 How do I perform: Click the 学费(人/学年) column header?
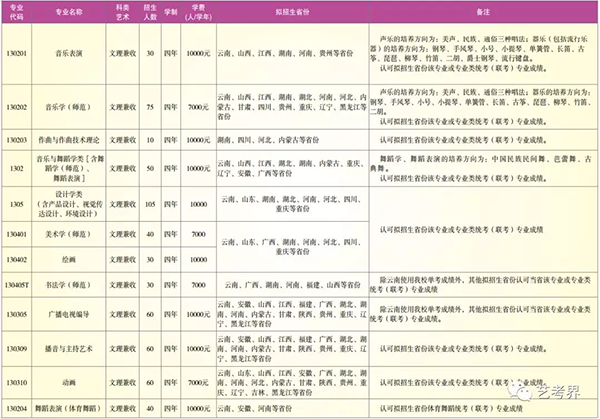coord(198,12)
